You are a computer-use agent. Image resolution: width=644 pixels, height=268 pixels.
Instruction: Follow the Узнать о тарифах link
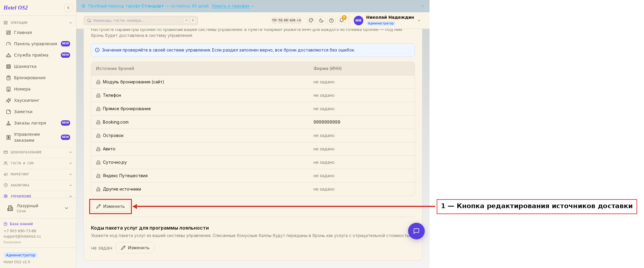[x=231, y=6]
